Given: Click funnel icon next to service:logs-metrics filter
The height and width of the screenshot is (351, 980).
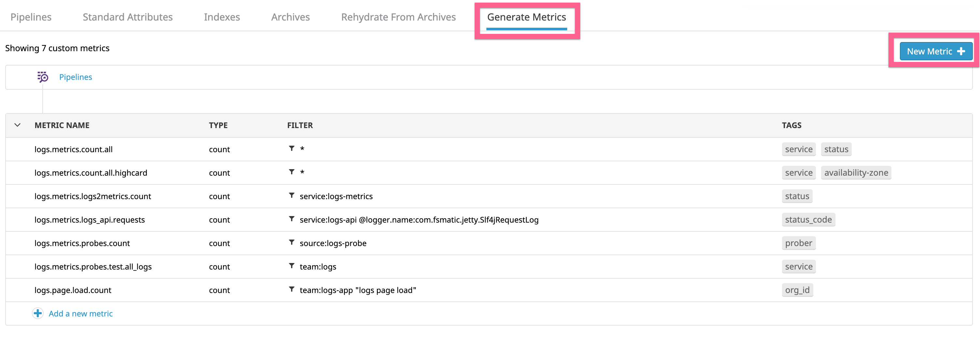Looking at the screenshot, I should click(291, 196).
